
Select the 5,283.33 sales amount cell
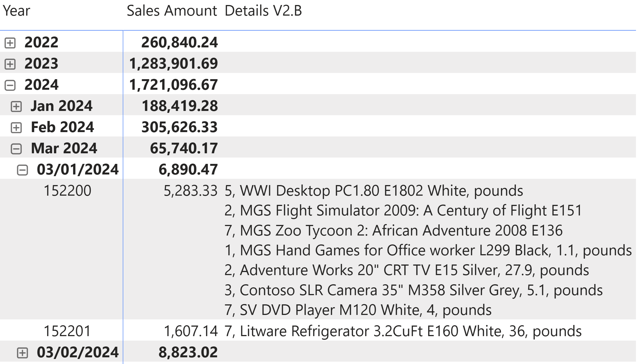[190, 191]
